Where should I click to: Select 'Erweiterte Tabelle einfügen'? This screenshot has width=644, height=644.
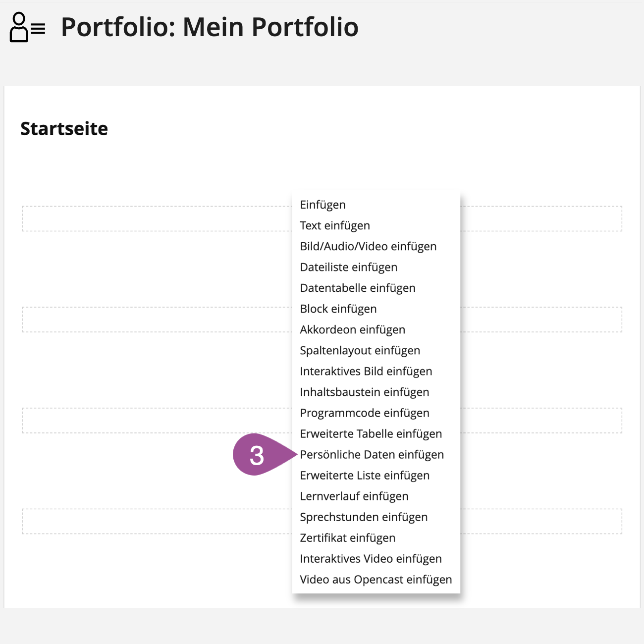click(x=371, y=434)
